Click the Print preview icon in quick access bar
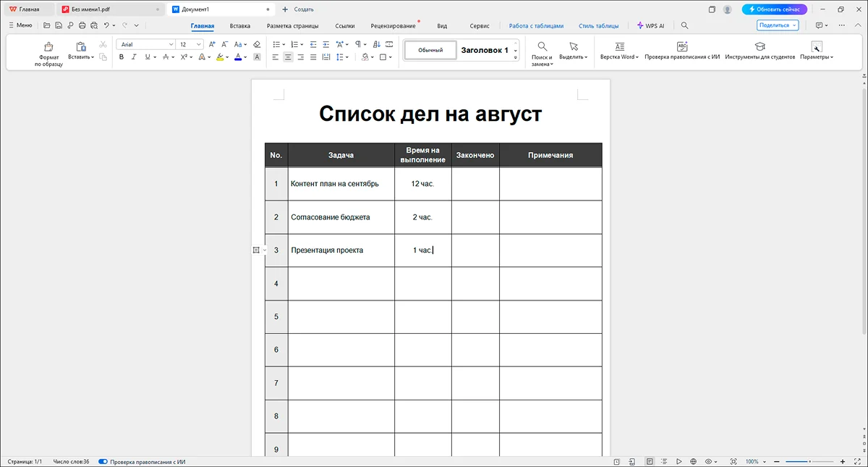The image size is (868, 467). coord(93,25)
